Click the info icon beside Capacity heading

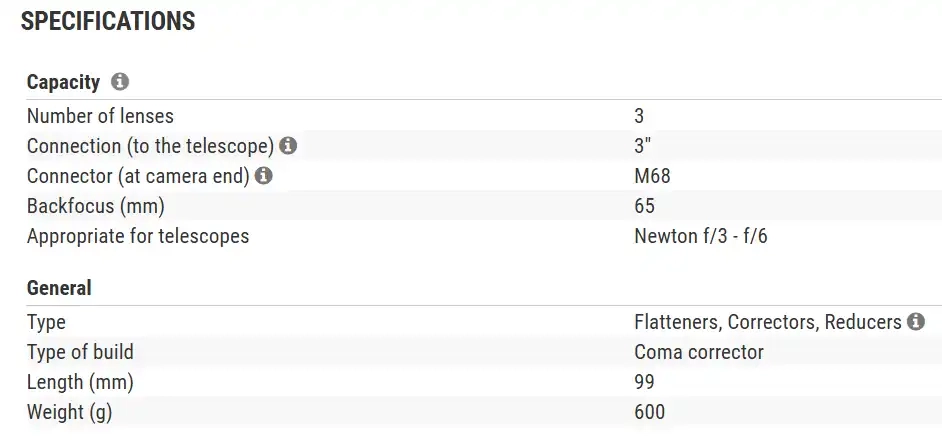(x=120, y=82)
